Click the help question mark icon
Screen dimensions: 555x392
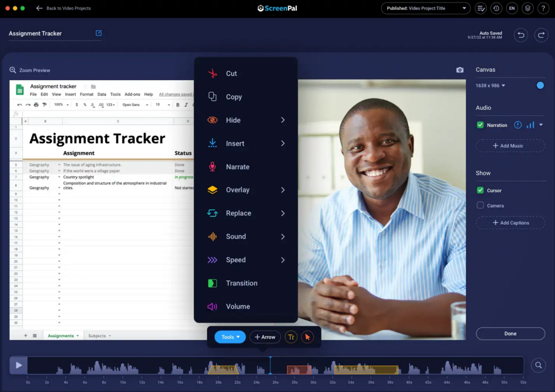click(543, 8)
